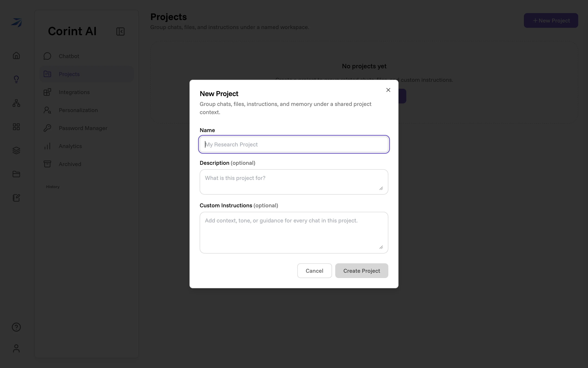The image size is (588, 368).
Task: Click the Personalization person icon
Action: coord(47,110)
